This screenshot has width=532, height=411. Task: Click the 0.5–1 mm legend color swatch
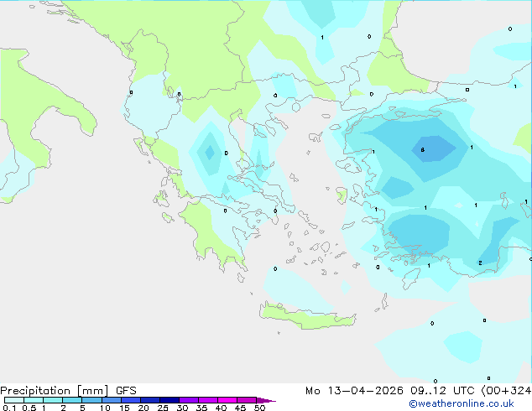click(x=34, y=400)
